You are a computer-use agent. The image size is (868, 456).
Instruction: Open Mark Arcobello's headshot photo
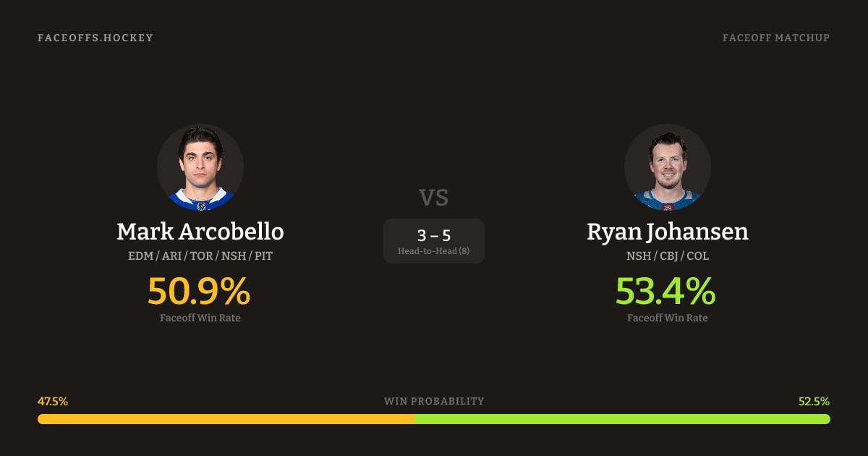tap(200, 167)
